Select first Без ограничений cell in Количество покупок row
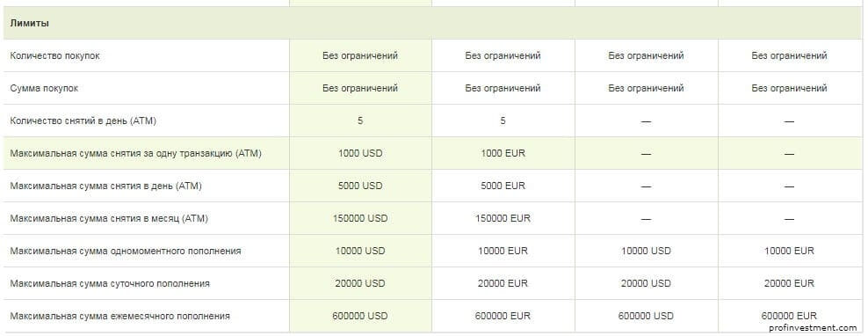The width and height of the screenshot is (868, 336). [360, 55]
